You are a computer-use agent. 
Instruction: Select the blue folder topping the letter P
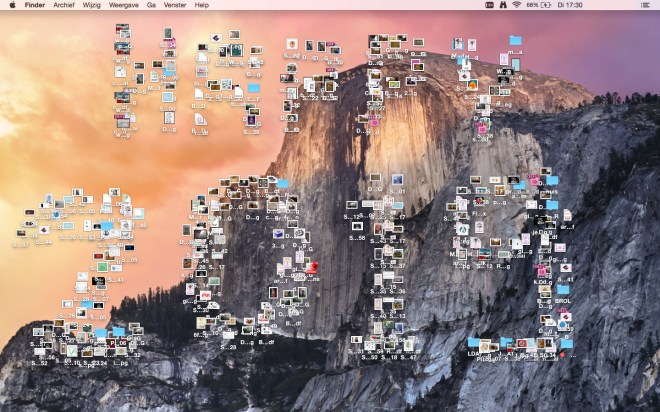515,41
